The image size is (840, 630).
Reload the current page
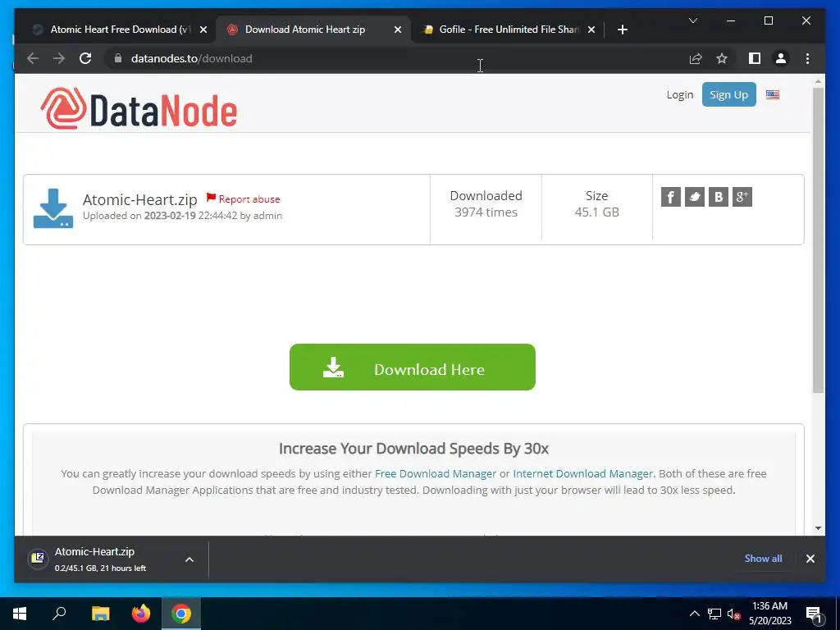[x=85, y=58]
